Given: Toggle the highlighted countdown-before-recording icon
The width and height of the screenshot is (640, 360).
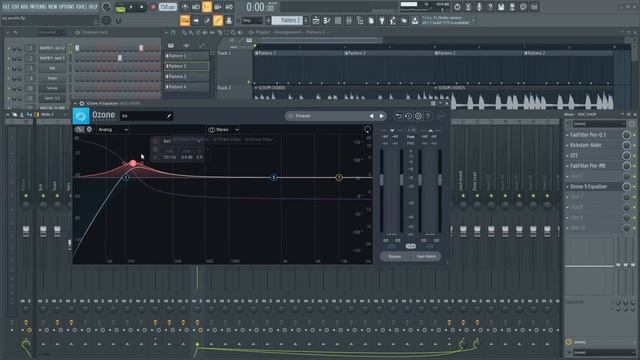Looking at the screenshot, I should [207, 7].
